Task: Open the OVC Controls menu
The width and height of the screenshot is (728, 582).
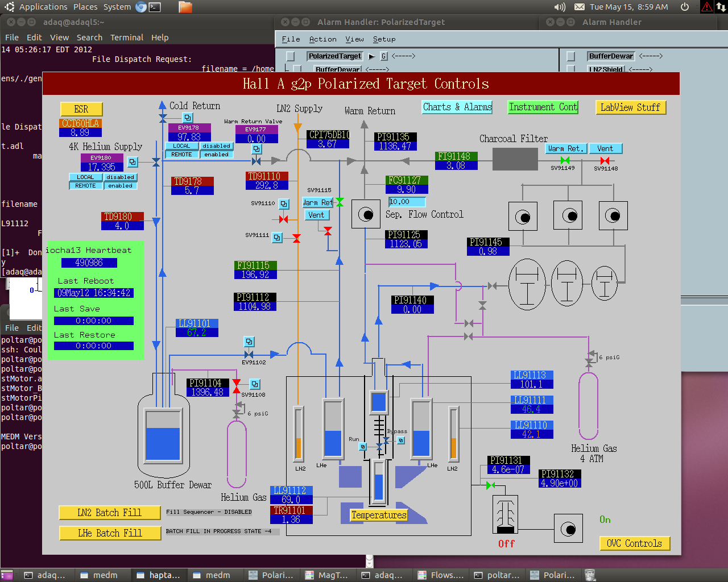Action: [x=635, y=543]
